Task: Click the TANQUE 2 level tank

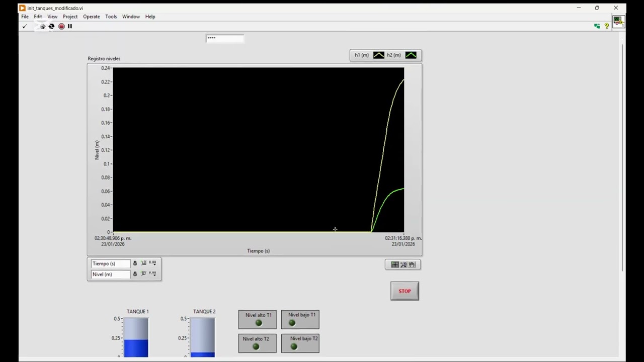Action: pyautogui.click(x=203, y=337)
